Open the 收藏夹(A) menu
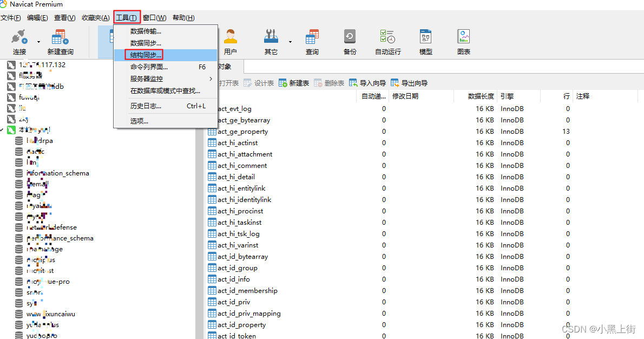This screenshot has width=644, height=339. (x=95, y=18)
